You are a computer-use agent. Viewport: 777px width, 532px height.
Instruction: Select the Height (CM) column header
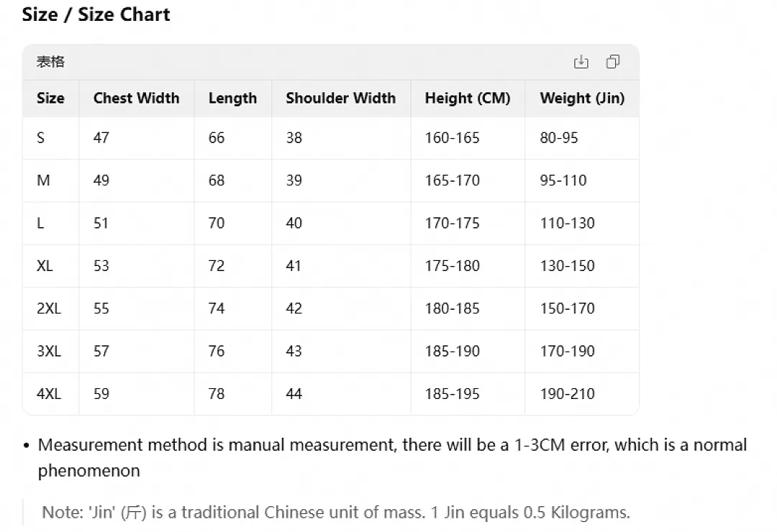coord(468,98)
